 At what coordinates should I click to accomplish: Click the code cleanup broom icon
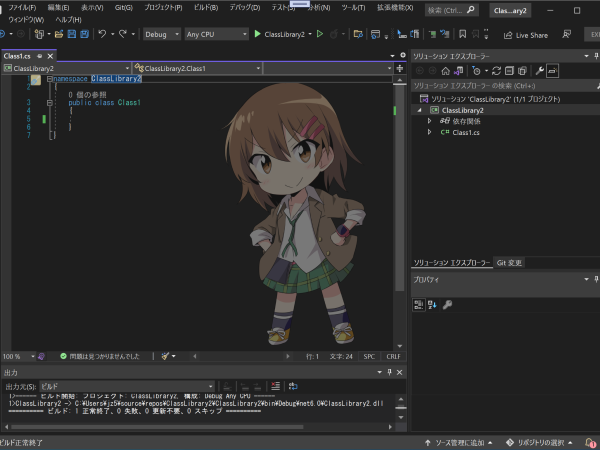pos(165,356)
